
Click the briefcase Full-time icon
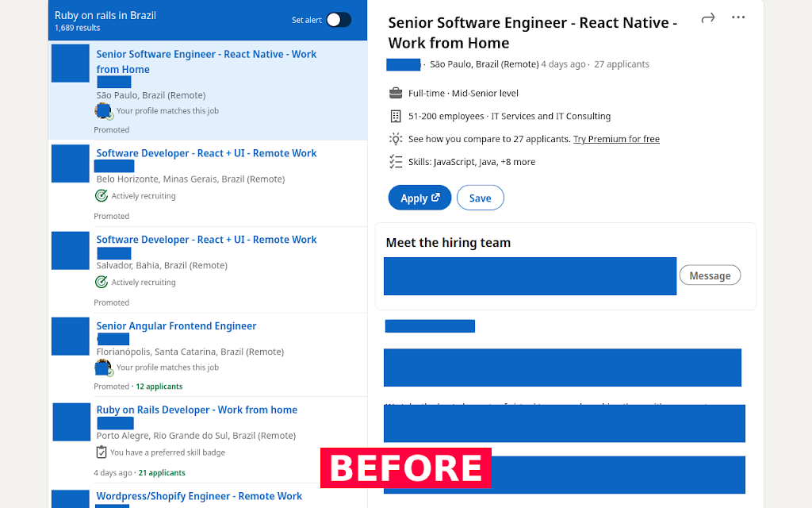click(x=396, y=94)
